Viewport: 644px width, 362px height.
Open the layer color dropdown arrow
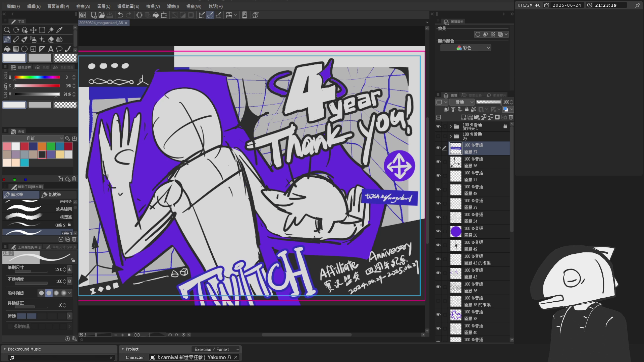click(x=511, y=109)
